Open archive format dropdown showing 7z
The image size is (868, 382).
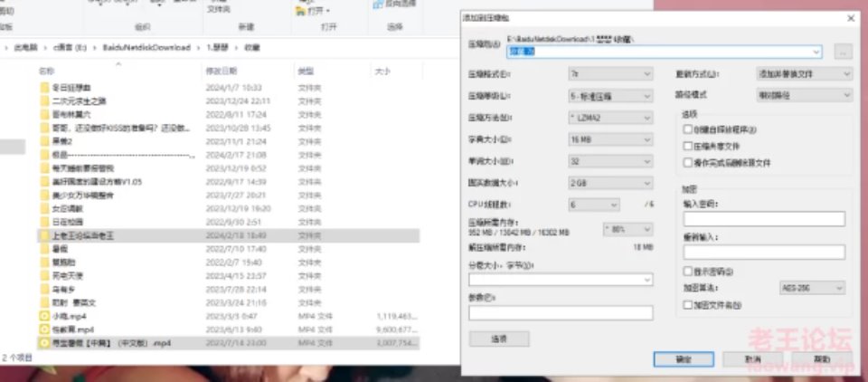tap(610, 73)
